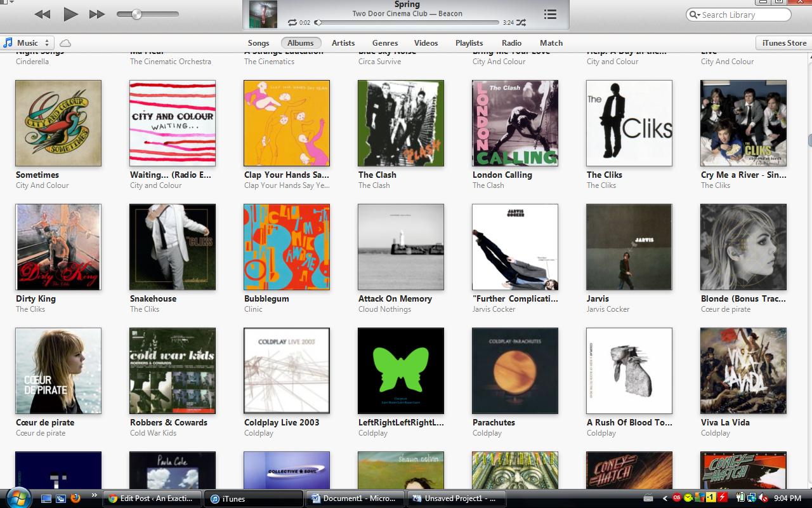Screen dimensions: 812x508
Task: Switch to the Songs tab
Action: click(258, 43)
